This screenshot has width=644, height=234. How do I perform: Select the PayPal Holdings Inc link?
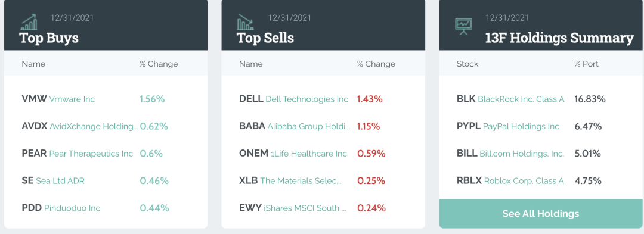point(521,127)
